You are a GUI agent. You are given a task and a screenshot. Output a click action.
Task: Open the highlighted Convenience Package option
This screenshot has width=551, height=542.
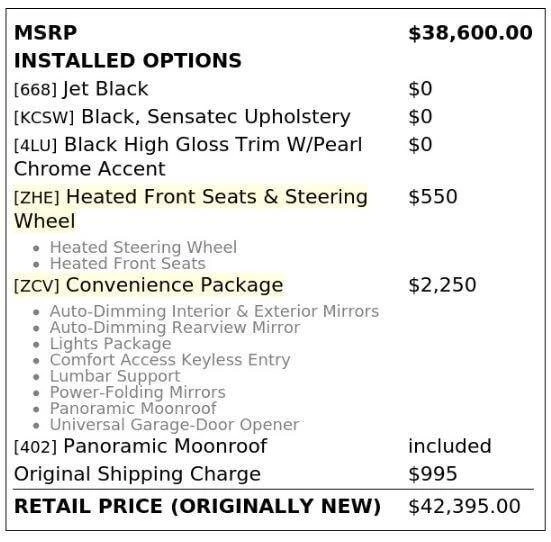149,285
